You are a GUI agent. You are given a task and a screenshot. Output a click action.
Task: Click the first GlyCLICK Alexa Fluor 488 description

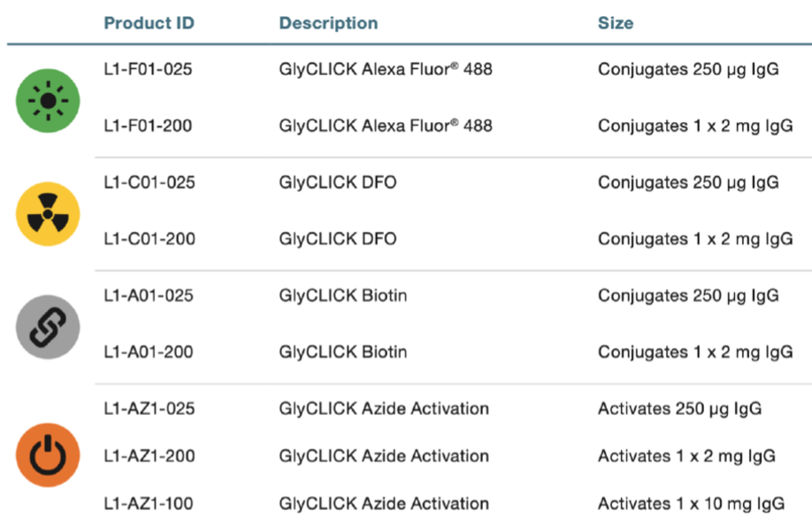[386, 69]
